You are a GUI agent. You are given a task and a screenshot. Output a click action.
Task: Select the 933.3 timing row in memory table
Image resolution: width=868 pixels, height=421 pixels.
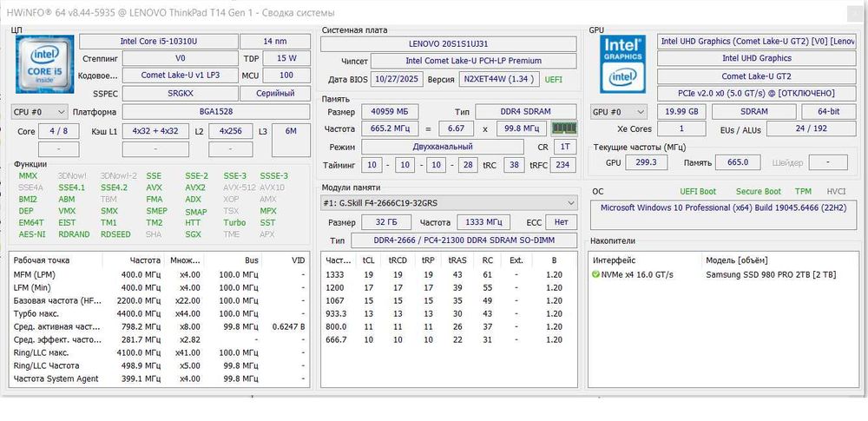click(449, 313)
